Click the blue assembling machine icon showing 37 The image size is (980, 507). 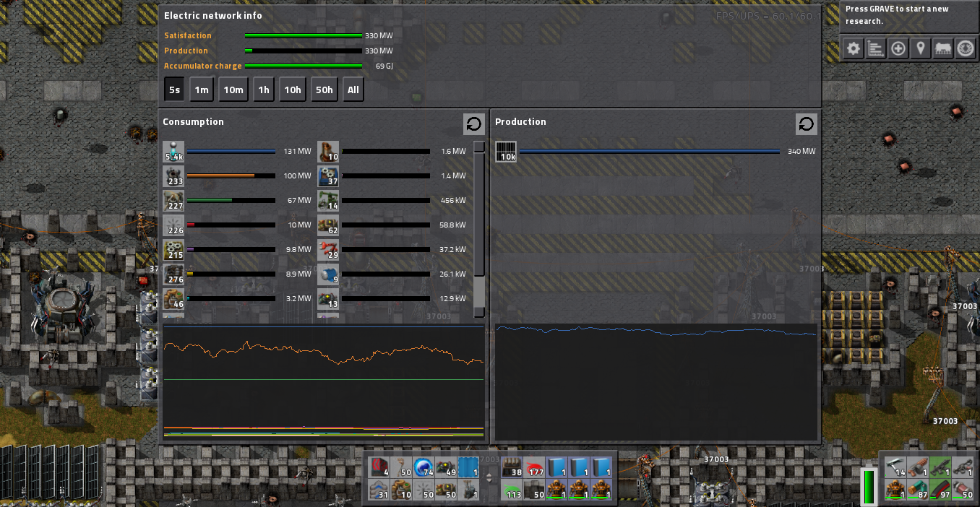pos(328,176)
